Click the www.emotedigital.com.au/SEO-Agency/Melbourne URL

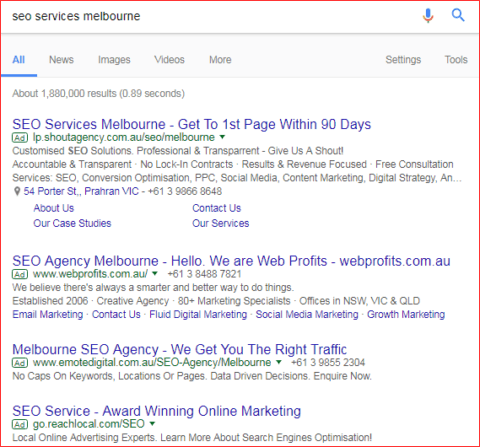click(152, 362)
